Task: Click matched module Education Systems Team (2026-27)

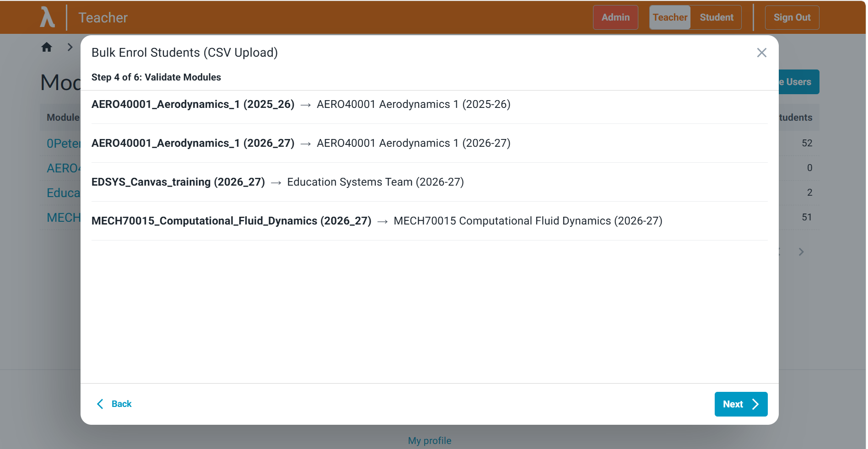Action: point(376,182)
